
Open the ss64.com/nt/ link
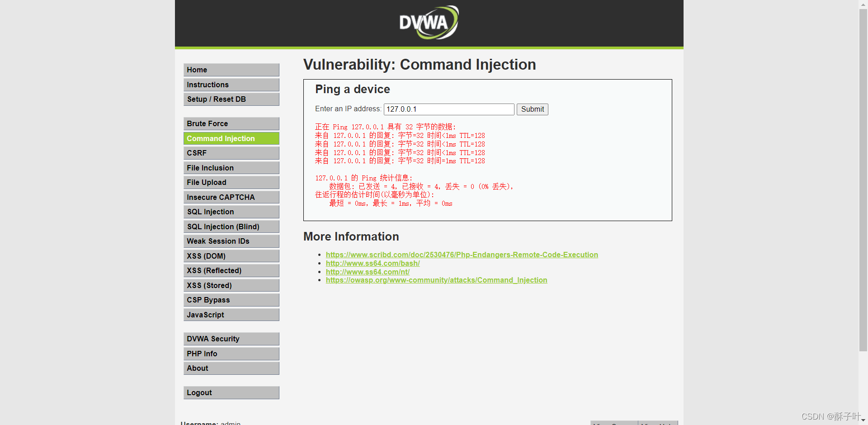pyautogui.click(x=368, y=272)
